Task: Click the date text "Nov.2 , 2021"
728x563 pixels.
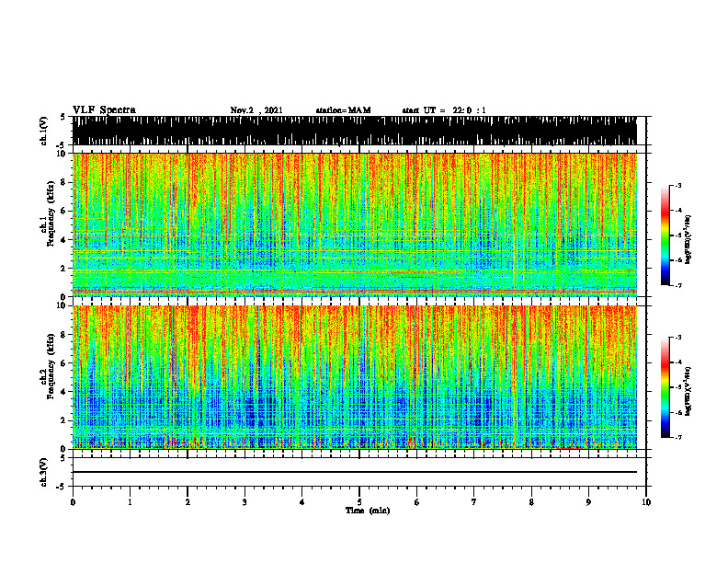Action: [x=256, y=110]
